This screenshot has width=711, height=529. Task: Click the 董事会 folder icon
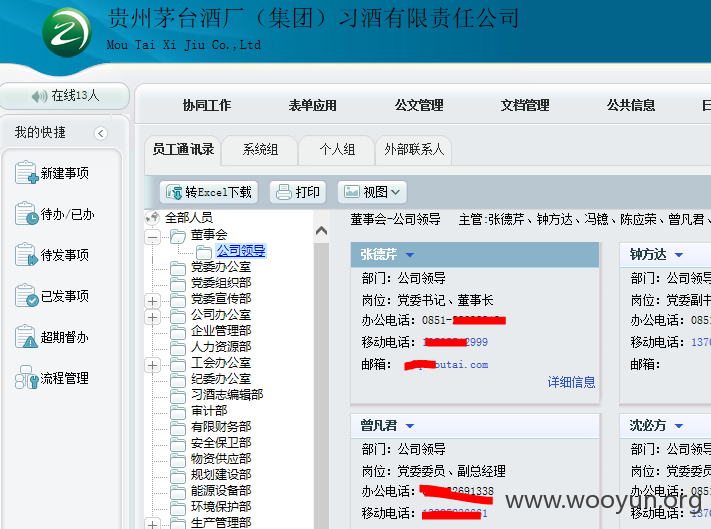178,236
